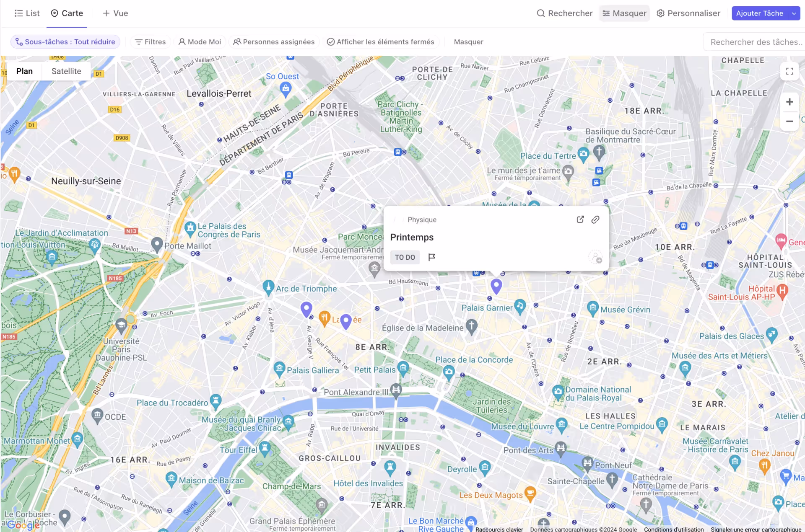
Task: Open Sous-tâches : Tout réduire options
Action: (65, 41)
